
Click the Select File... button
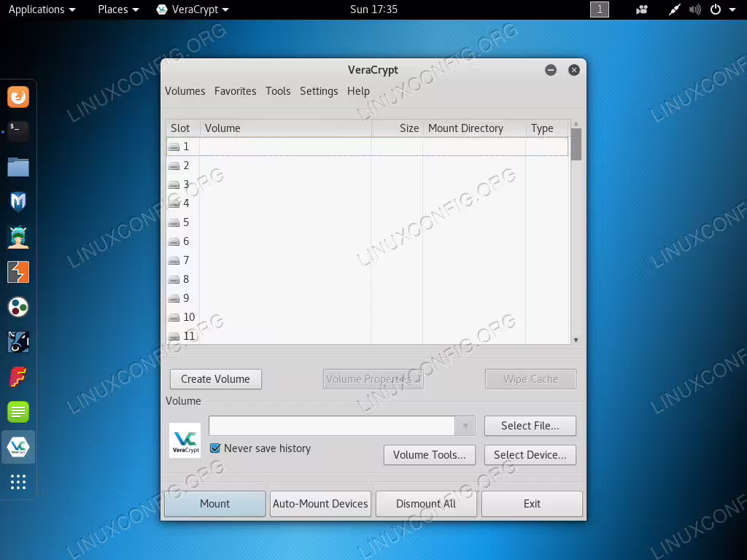[530, 426]
